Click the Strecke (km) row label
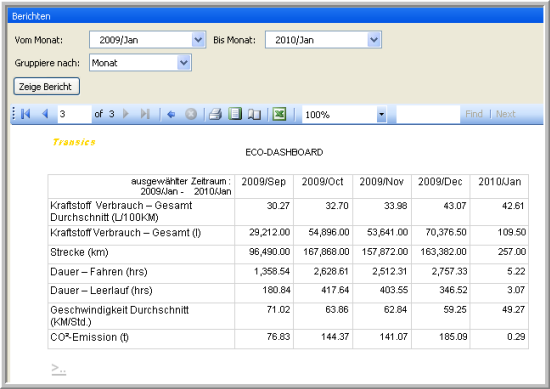The width and height of the screenshot is (550, 389). [79, 253]
